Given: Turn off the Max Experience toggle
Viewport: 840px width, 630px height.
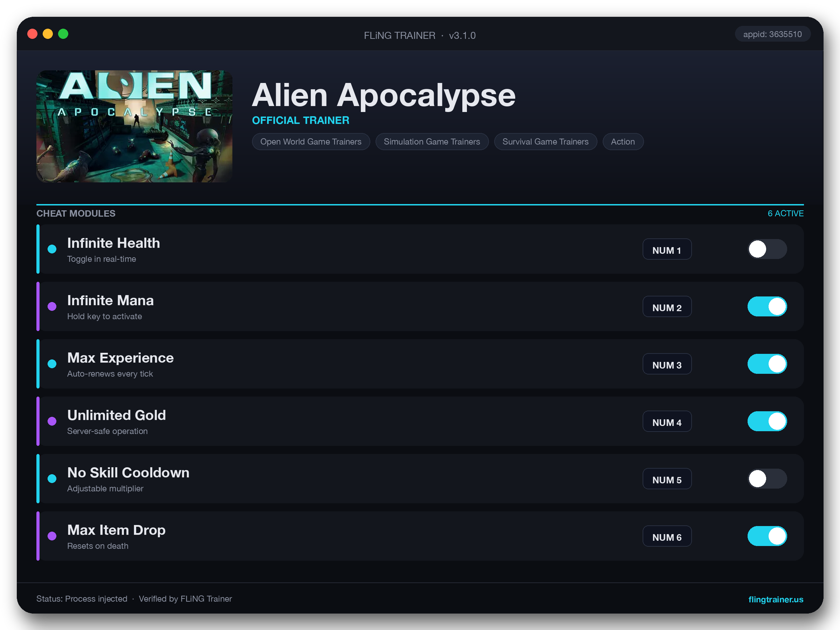Looking at the screenshot, I should (767, 364).
